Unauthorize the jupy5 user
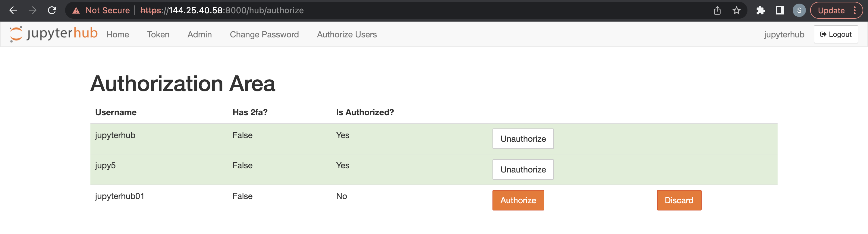The height and width of the screenshot is (234, 868). click(523, 169)
